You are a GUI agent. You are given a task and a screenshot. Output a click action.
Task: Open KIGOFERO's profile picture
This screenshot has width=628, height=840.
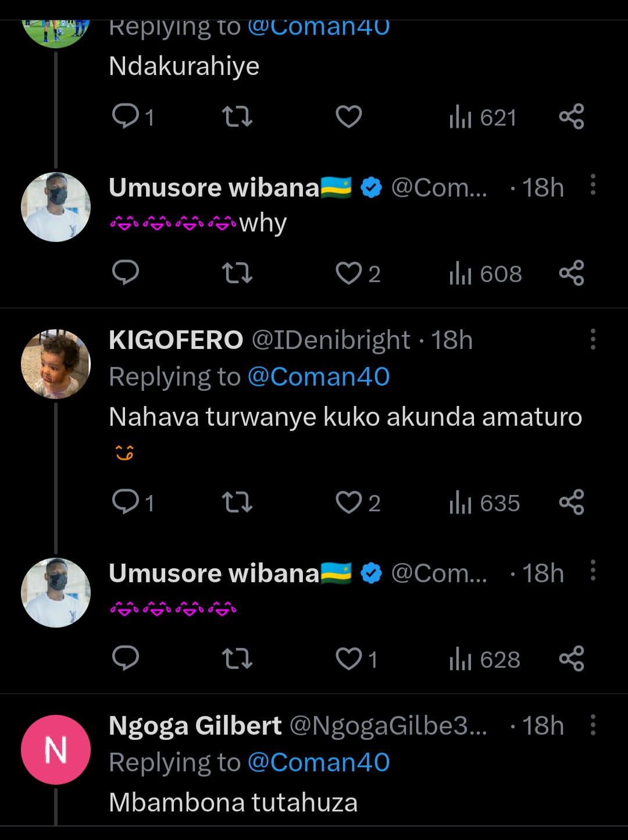click(56, 364)
